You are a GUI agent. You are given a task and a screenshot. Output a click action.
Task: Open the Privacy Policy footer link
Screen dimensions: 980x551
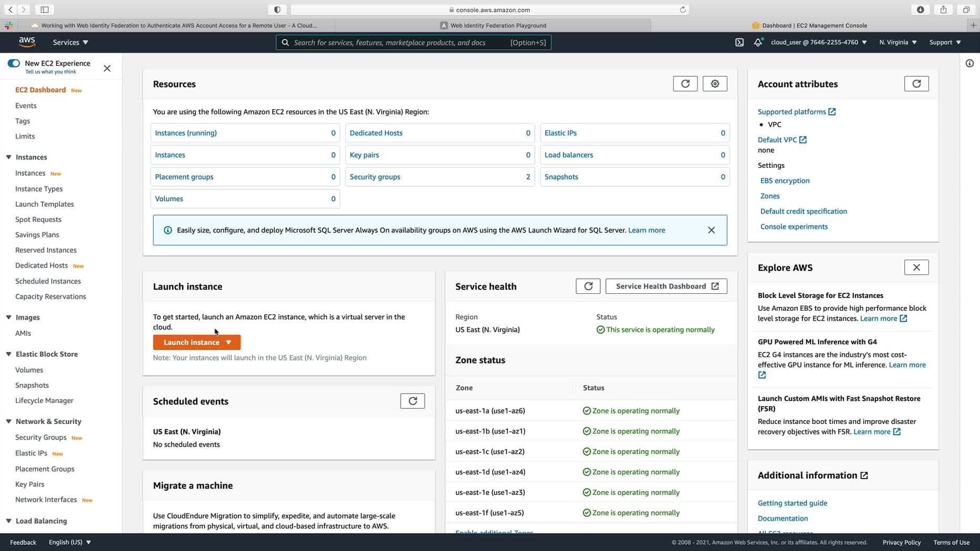(x=902, y=542)
